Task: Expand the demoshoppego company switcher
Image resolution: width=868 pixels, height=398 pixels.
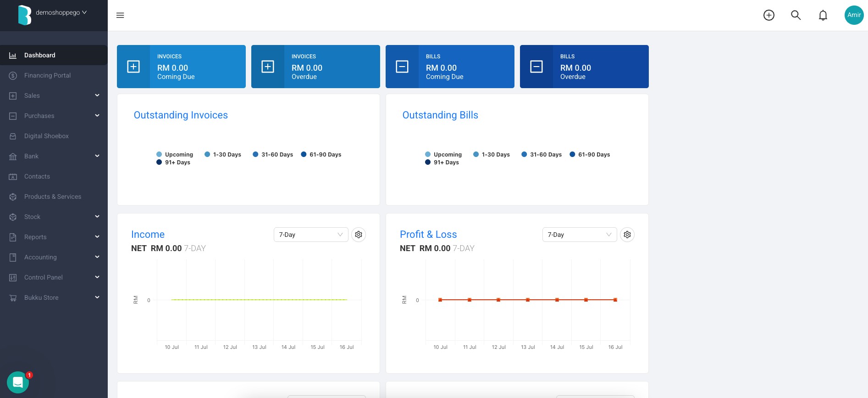Action: click(x=61, y=13)
